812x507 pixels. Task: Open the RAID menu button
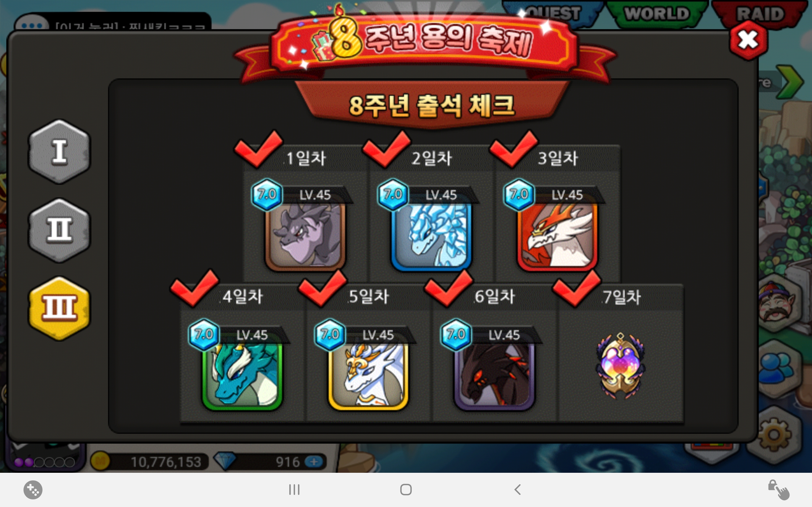(760, 14)
